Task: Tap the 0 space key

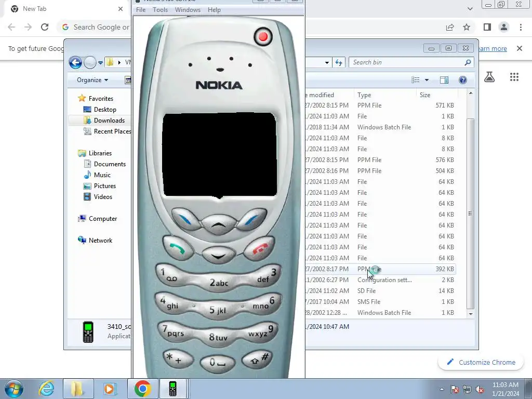Action: click(x=218, y=363)
